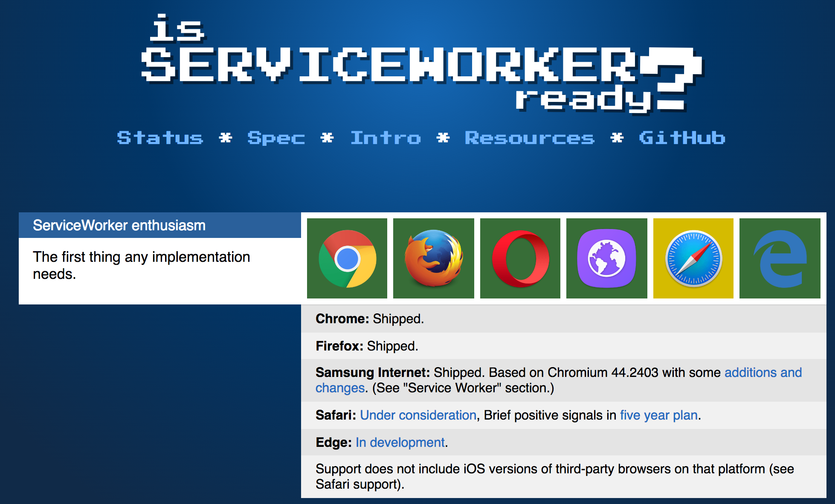Click the red Opera browser icon
This screenshot has width=835, height=504.
coord(520,258)
